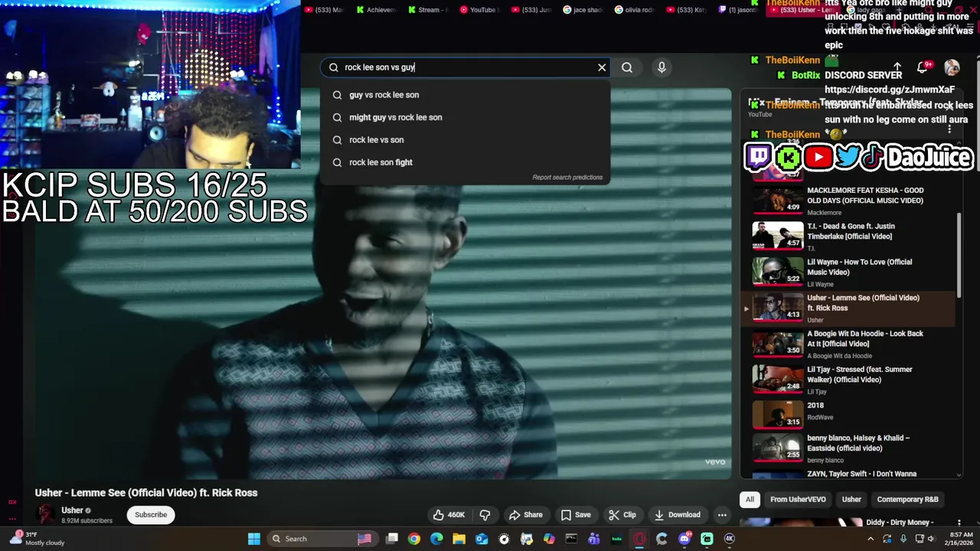Screen dimensions: 980x551
Task: Download the Usher video
Action: click(x=678, y=515)
